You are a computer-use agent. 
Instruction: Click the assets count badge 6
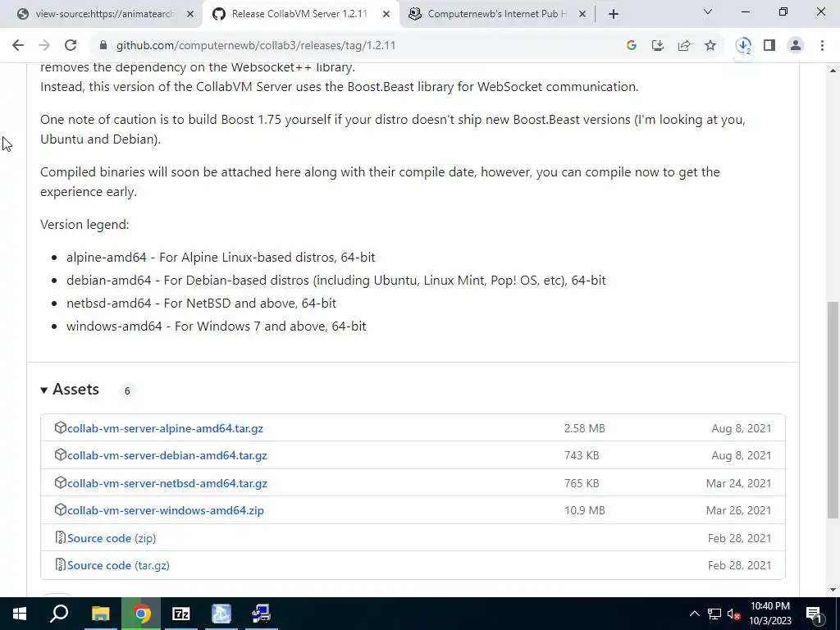pos(127,391)
